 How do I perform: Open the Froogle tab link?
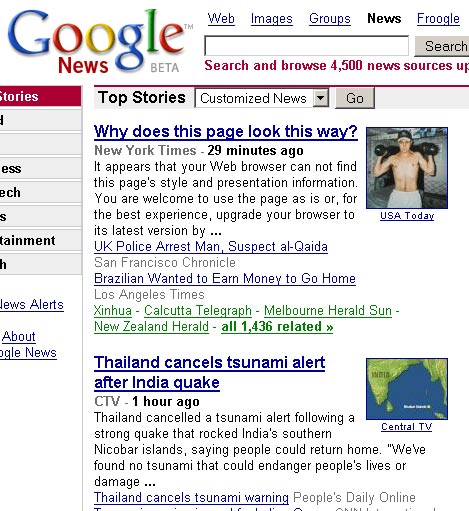click(438, 18)
